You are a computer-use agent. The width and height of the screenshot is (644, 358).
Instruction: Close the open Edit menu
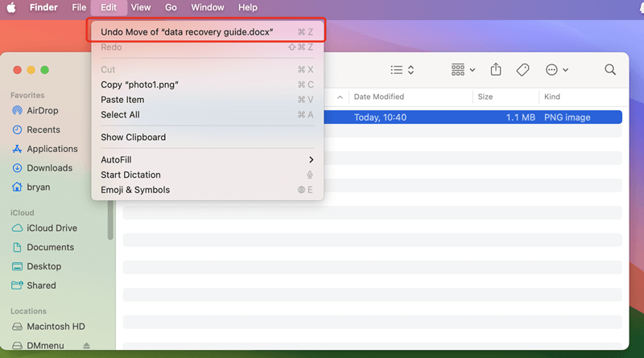pos(109,7)
